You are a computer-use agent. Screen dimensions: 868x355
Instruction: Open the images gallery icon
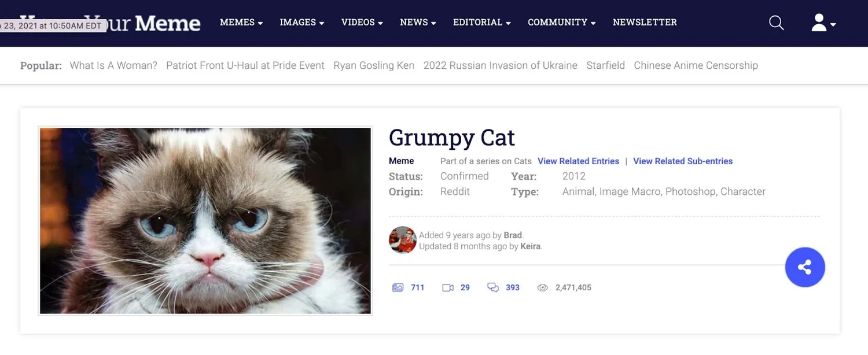coord(398,287)
